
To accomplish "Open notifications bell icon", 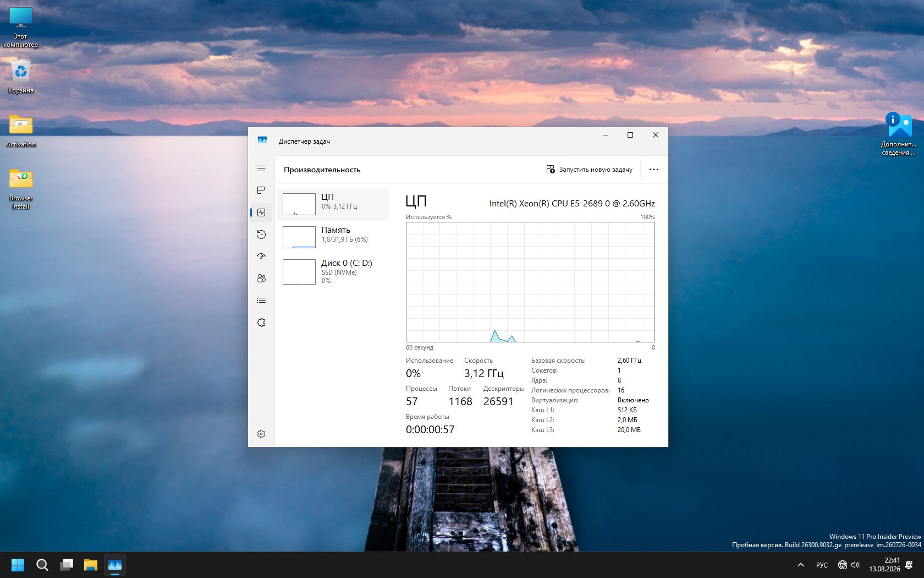I will pos(909,565).
